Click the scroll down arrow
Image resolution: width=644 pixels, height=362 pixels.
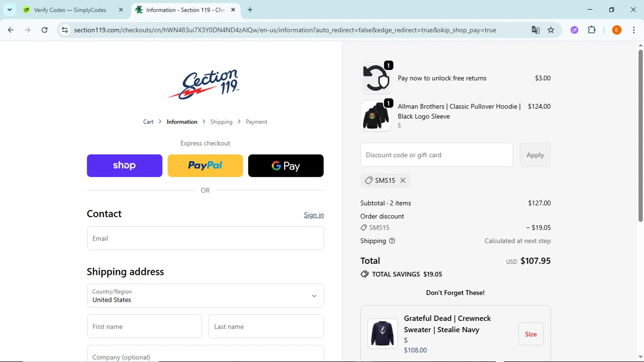(x=640, y=357)
